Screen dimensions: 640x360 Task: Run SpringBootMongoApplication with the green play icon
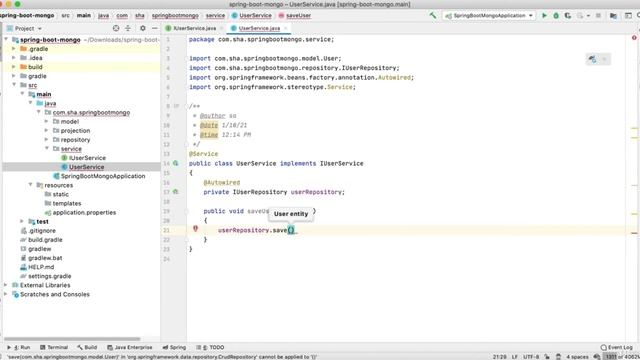[544, 16]
